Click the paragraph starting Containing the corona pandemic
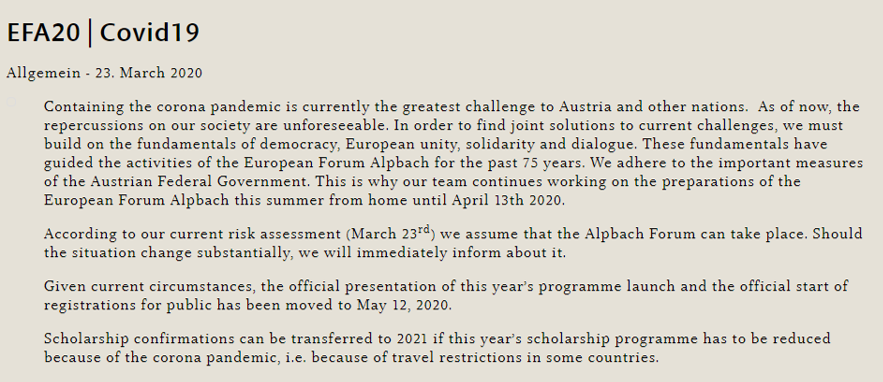This screenshot has height=382, width=883. pos(453,153)
